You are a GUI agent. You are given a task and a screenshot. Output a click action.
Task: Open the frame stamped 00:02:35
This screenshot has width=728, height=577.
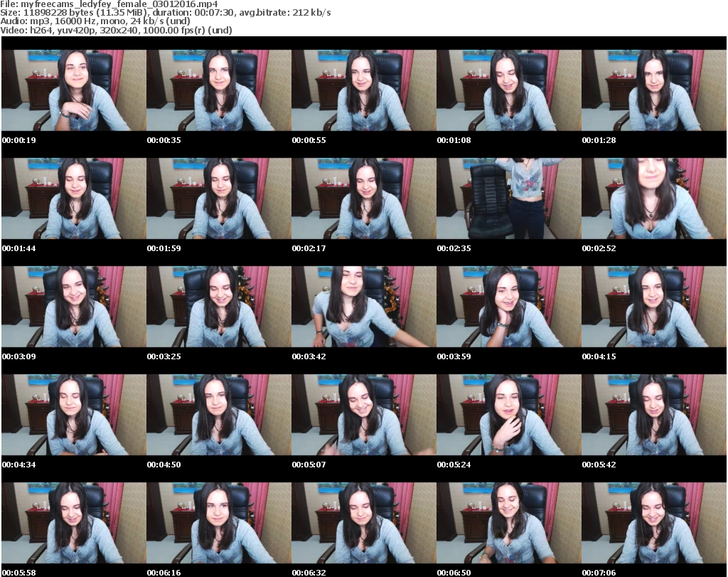(508, 198)
